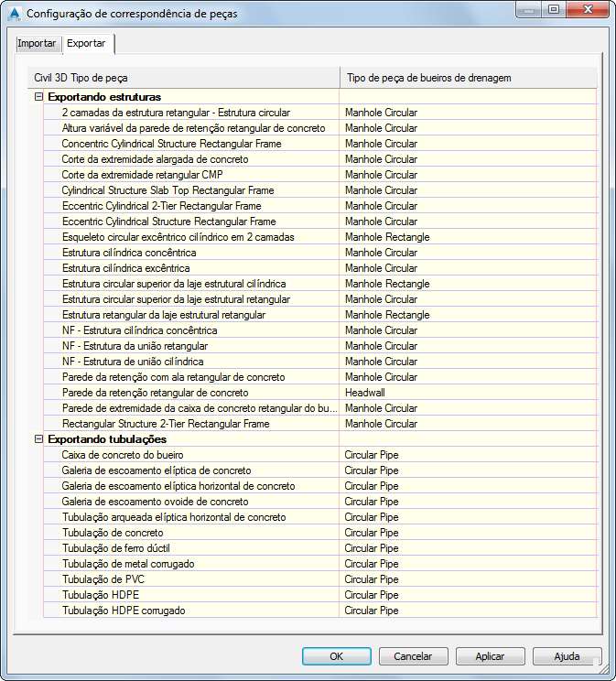Open Circular Pipe value for Caixa de concreto do bueiro
Screen dimensions: 616x681
(x=469, y=455)
